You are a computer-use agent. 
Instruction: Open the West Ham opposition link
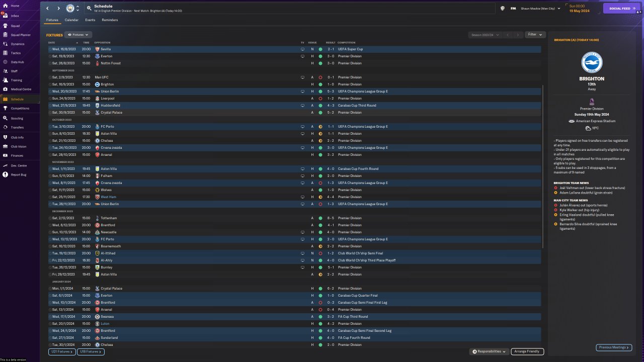108,197
